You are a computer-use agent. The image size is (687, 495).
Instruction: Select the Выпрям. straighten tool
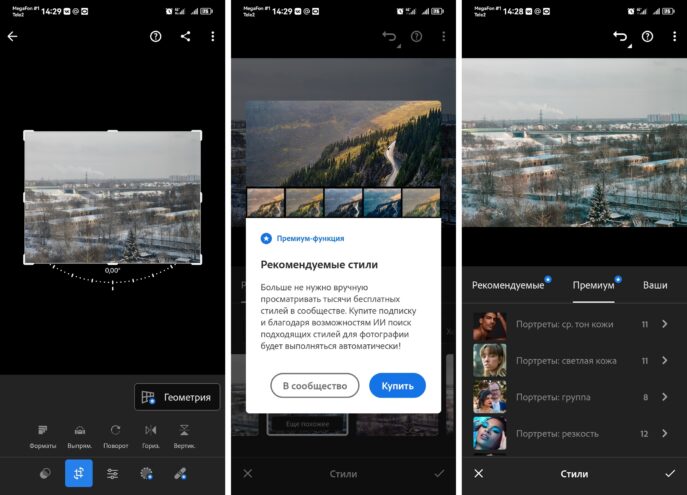[80, 434]
